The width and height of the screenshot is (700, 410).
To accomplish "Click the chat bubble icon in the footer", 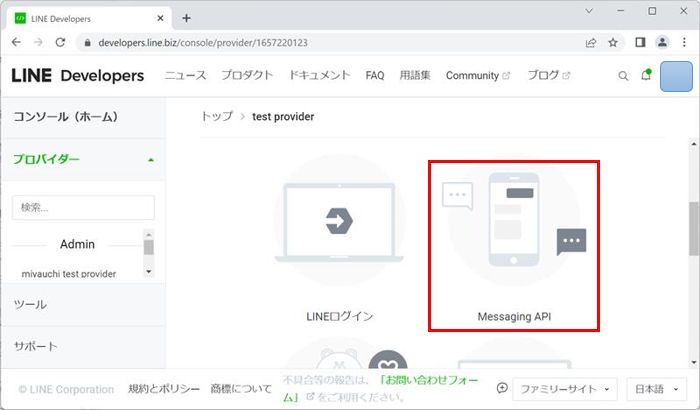I will [502, 388].
